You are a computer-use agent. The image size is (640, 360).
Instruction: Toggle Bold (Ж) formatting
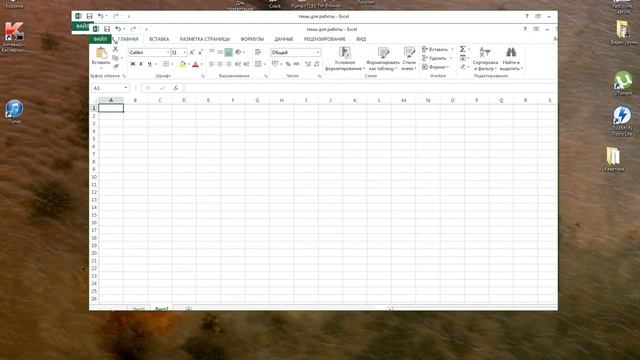(x=133, y=64)
